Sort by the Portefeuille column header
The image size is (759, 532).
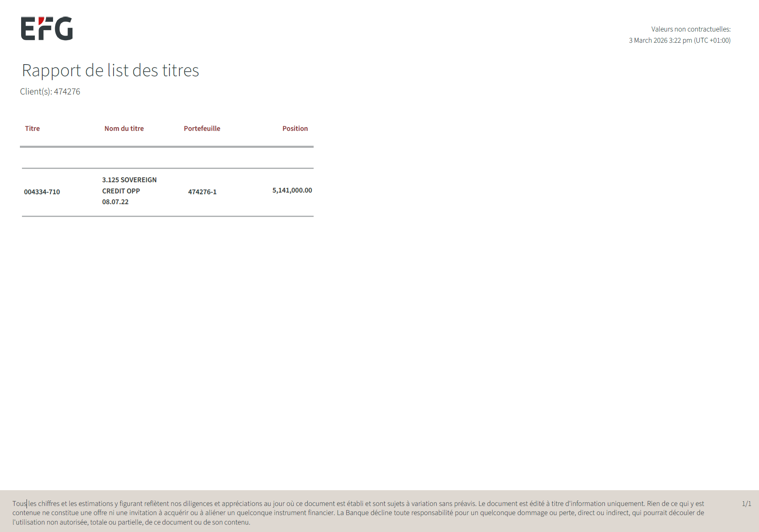coord(202,128)
